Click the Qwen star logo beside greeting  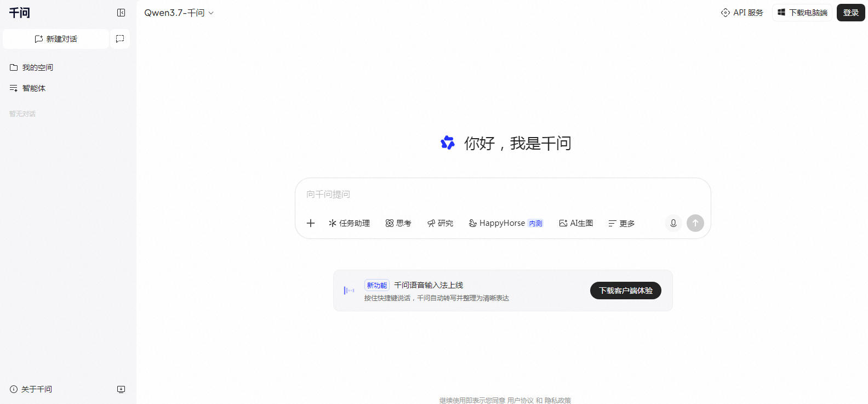point(448,143)
